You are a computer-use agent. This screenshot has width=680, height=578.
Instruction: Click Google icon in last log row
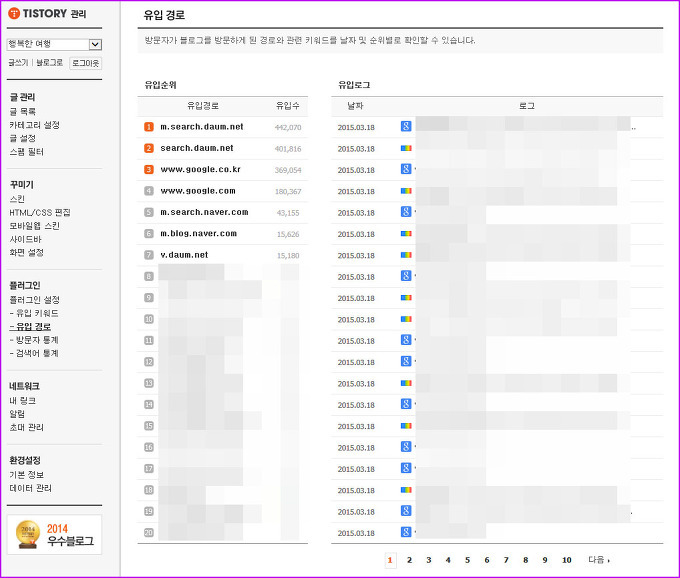(406, 532)
